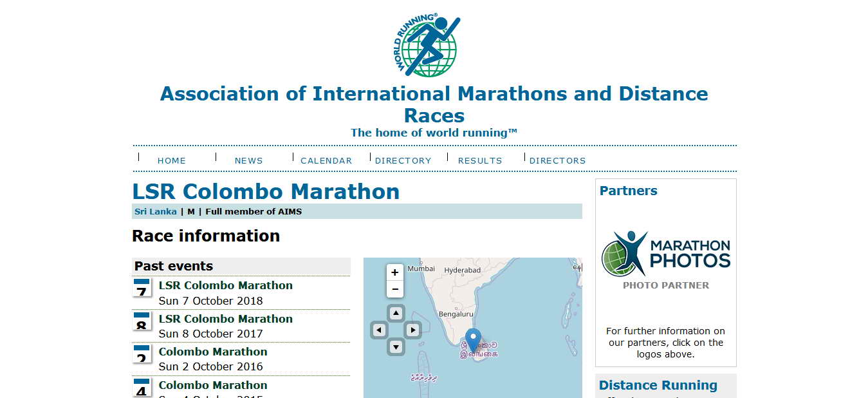Pan the map down
The width and height of the screenshot is (868, 398).
tap(396, 346)
